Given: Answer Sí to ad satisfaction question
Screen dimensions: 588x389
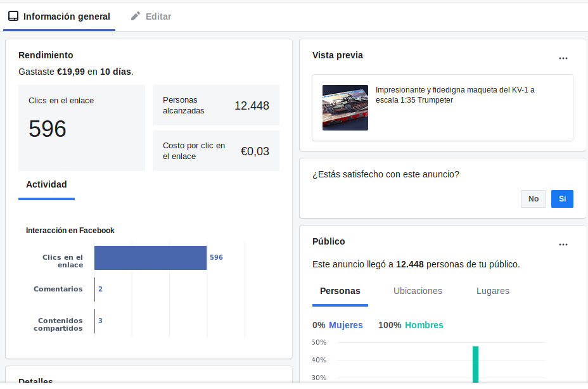Looking at the screenshot, I should click(562, 199).
